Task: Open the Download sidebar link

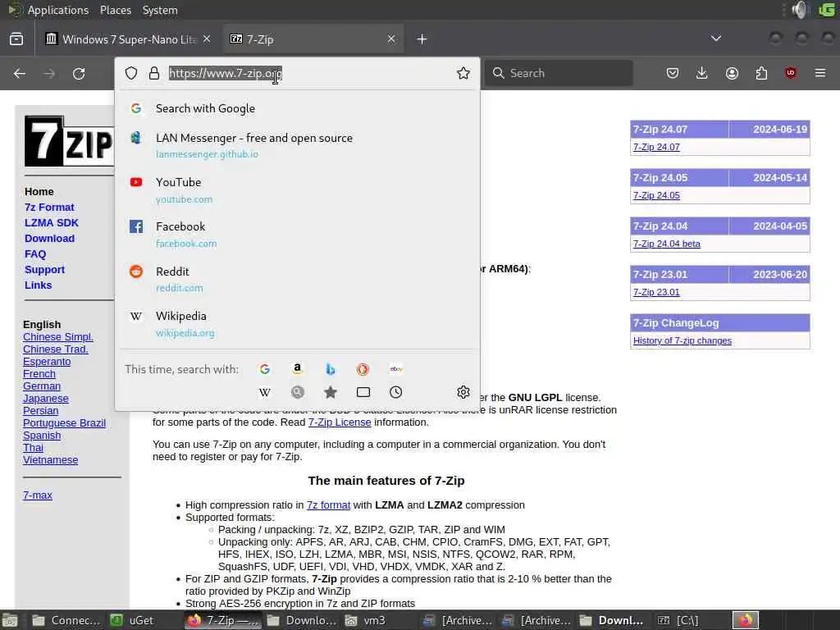Action: pyautogui.click(x=49, y=239)
